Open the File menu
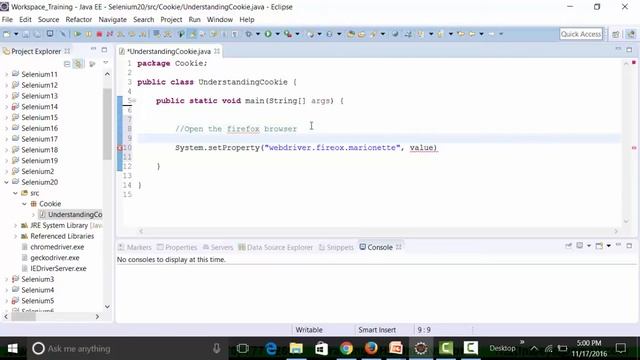The image size is (640, 360). pos(7,20)
